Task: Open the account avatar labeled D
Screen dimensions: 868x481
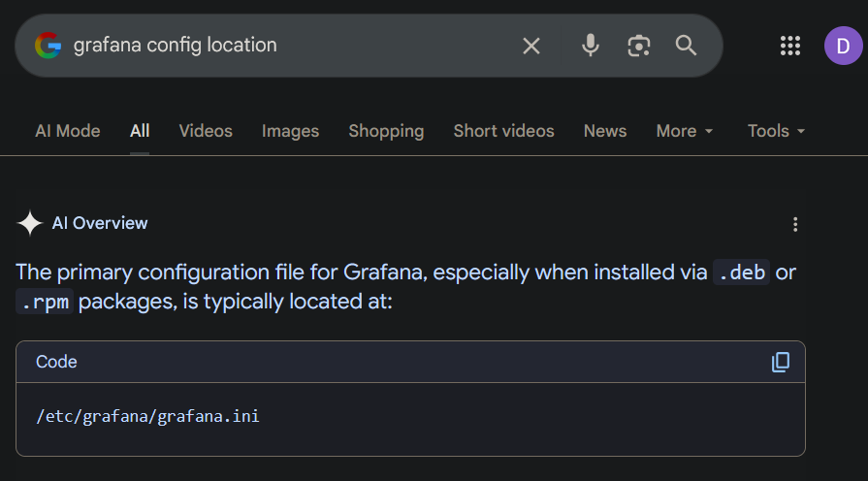Action: coord(843,46)
